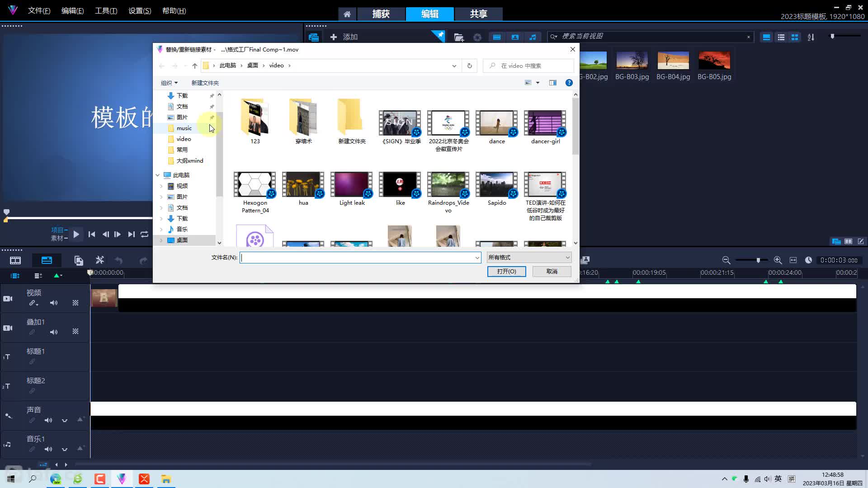The width and height of the screenshot is (868, 488).
Task: Click the timeline zoom slider handle
Action: click(x=758, y=260)
